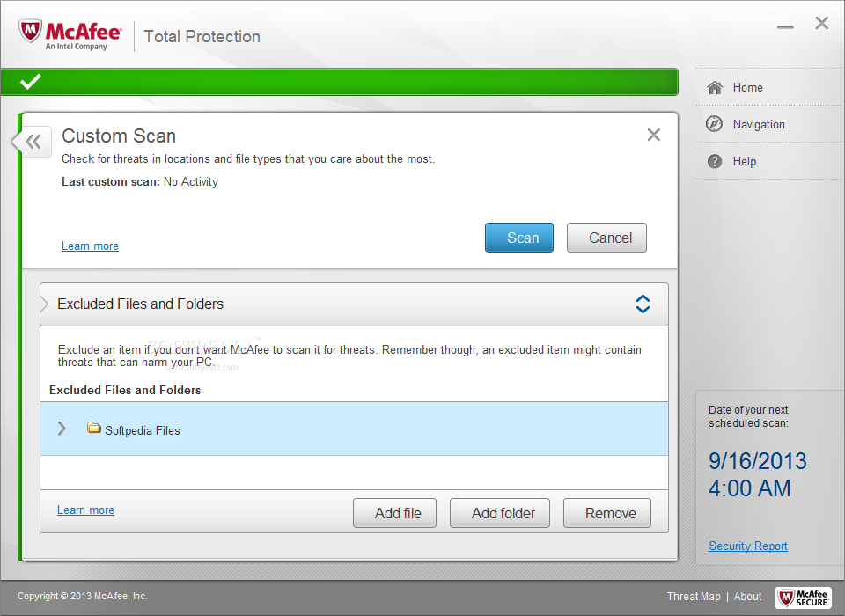
Task: Click the McAfee SECURE badge icon
Action: (x=803, y=598)
